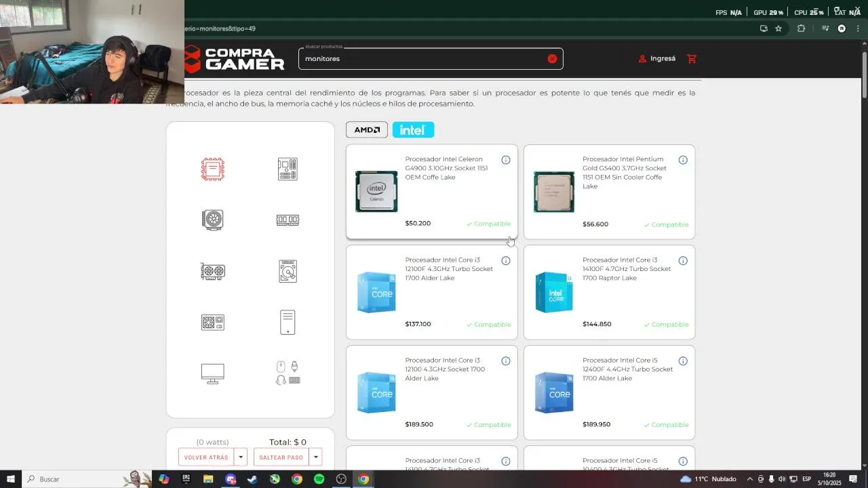Viewport: 868px width, 488px height.
Task: Select Procesador Intel Celeron G4900 title
Action: (446, 168)
